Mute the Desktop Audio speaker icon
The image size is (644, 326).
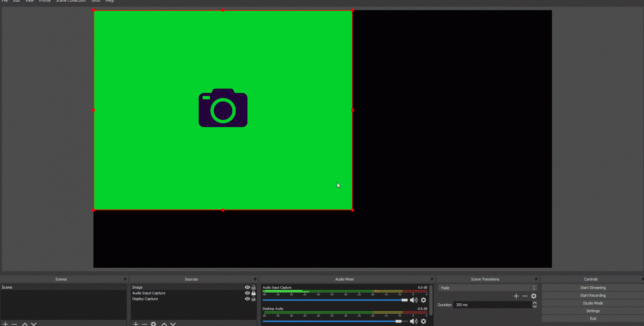(413, 321)
